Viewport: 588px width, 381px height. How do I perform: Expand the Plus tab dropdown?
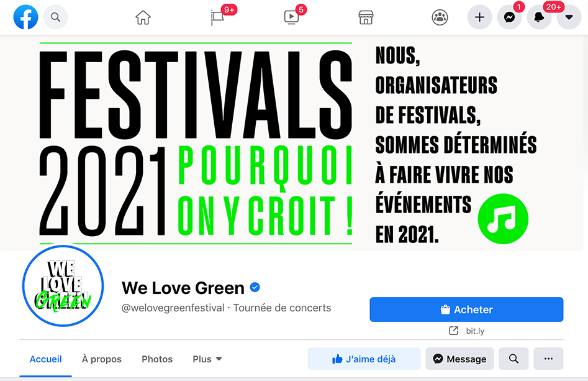pyautogui.click(x=207, y=359)
